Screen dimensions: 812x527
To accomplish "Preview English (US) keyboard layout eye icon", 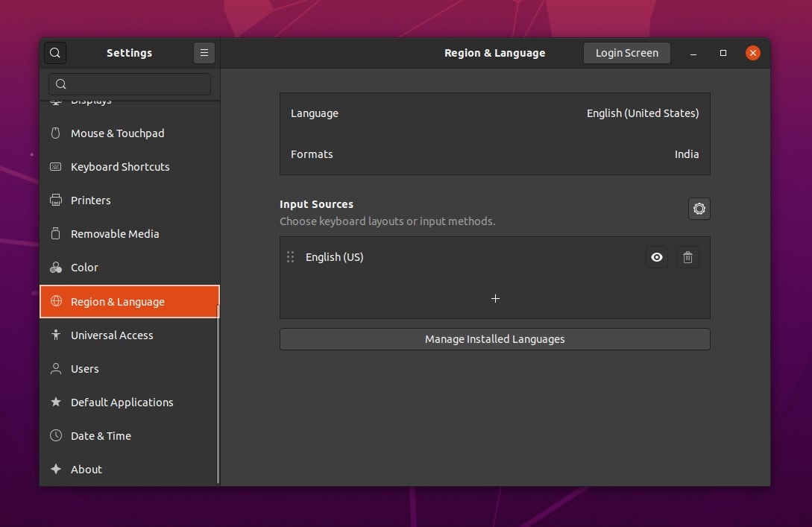I will pyautogui.click(x=656, y=257).
